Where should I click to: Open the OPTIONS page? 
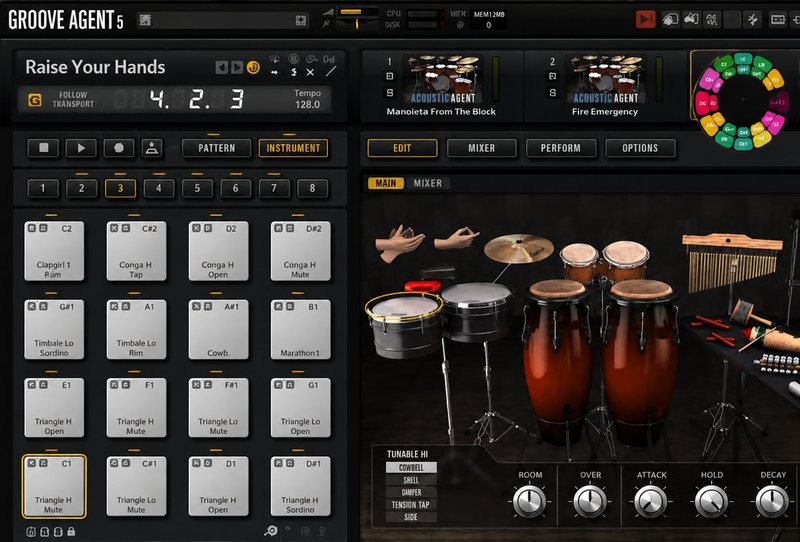click(x=640, y=148)
